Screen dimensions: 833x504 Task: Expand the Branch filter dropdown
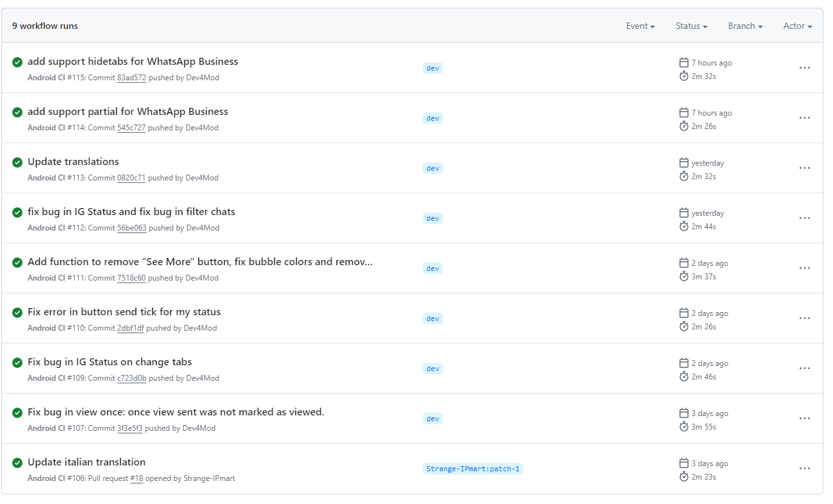[x=745, y=26]
